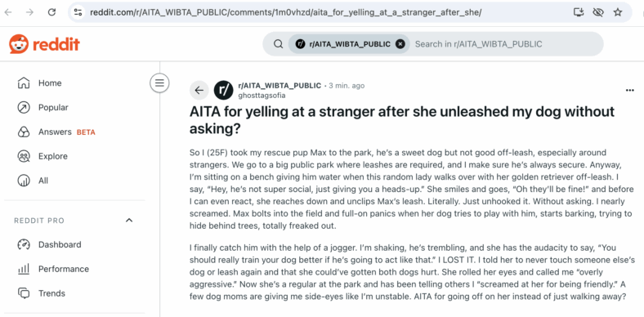Open r/AITA_WIBTA_PUBLIC community link
Screen dimensions: 644x317
click(x=280, y=86)
